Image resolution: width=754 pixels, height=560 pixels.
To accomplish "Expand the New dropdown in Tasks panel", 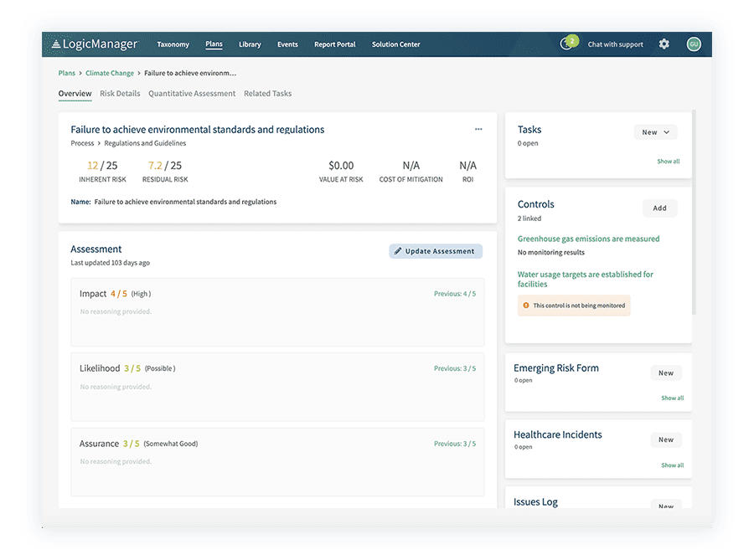I will (654, 131).
